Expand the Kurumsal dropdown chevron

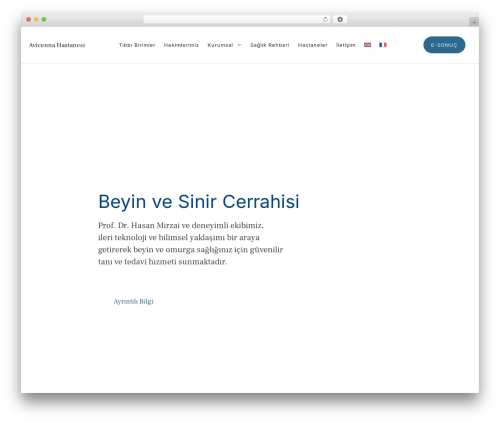[239, 45]
